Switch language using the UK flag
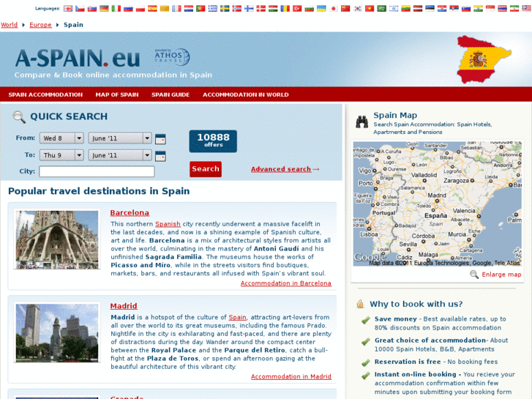The image size is (532, 399). pyautogui.click(x=68, y=9)
